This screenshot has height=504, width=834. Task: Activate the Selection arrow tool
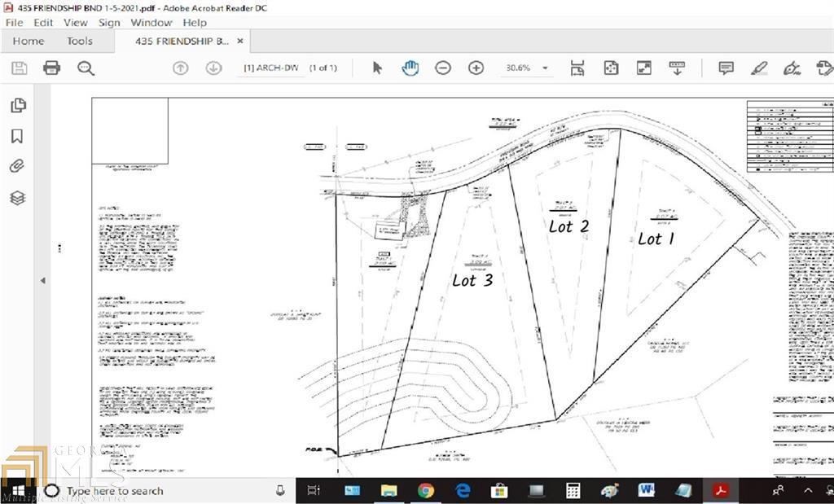[x=377, y=68]
